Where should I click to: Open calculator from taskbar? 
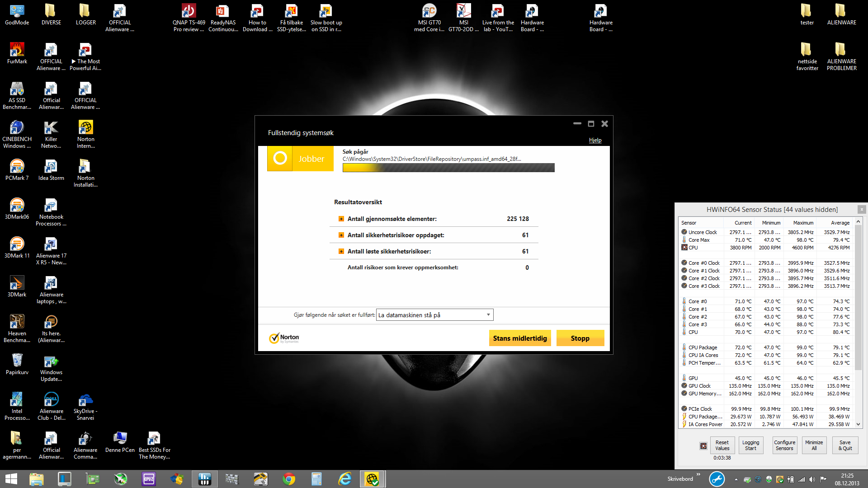[x=317, y=479]
